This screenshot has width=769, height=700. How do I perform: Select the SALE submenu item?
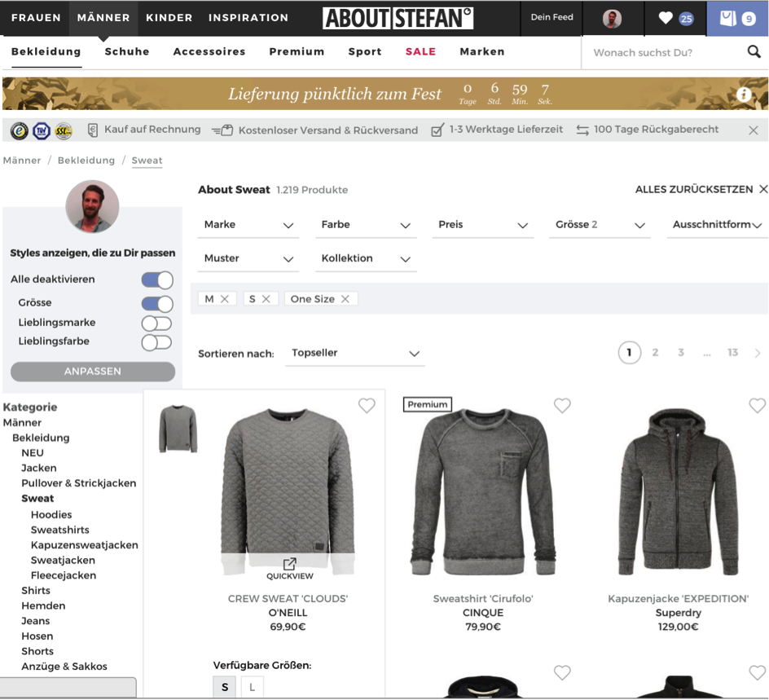[x=420, y=51]
